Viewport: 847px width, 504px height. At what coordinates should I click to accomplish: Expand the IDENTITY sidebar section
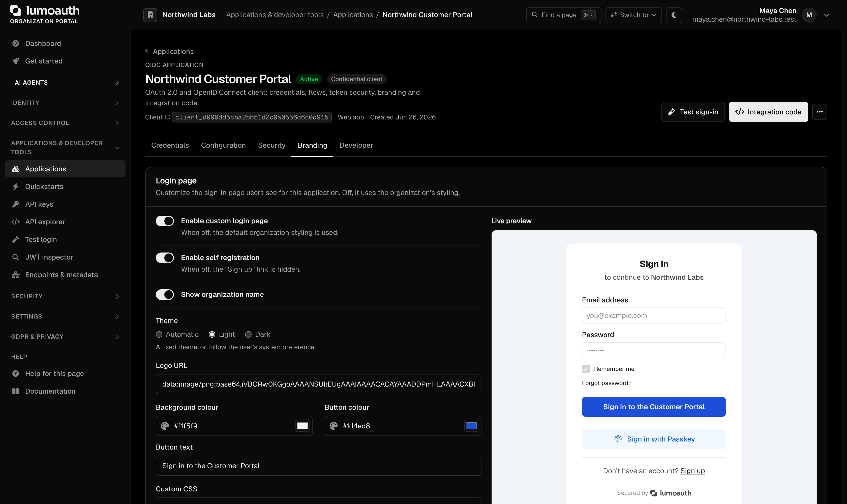(x=65, y=103)
